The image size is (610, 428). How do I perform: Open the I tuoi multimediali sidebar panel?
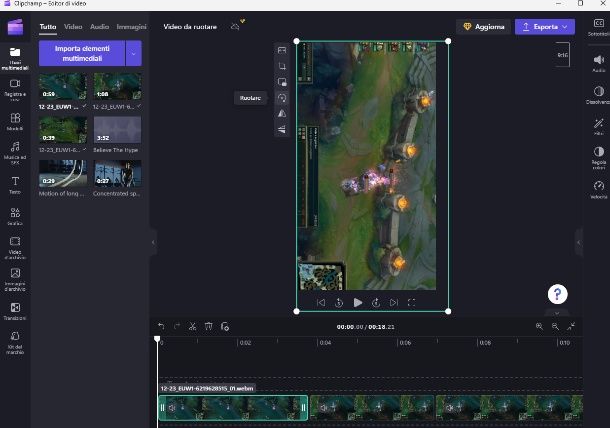15,58
